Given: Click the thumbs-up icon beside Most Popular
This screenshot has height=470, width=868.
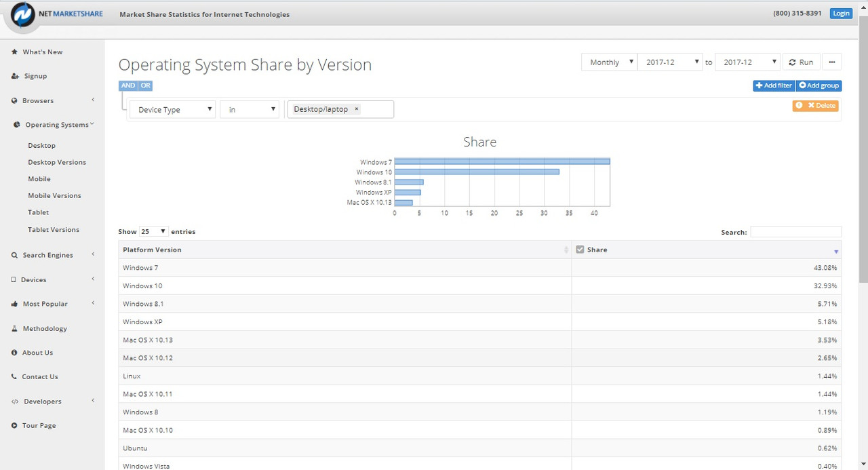Looking at the screenshot, I should [x=15, y=304].
